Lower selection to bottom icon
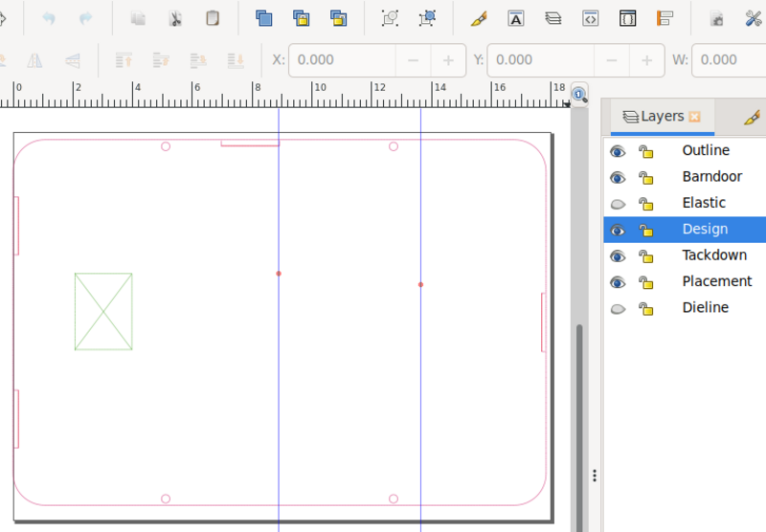The width and height of the screenshot is (766, 532). [236, 60]
